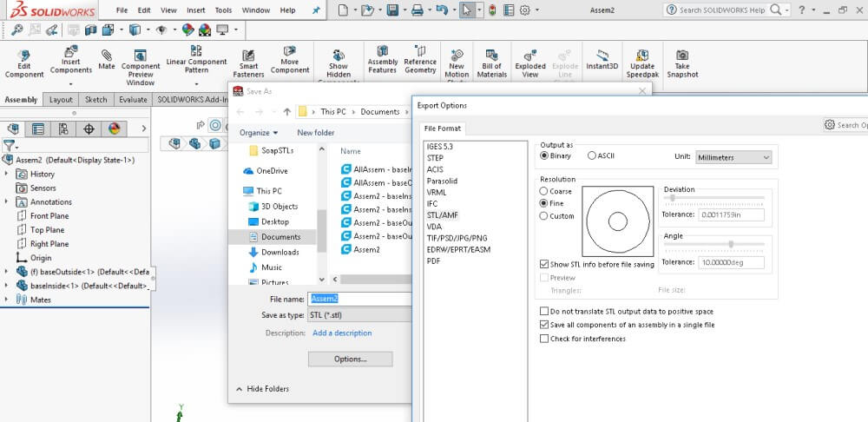The width and height of the screenshot is (868, 422).
Task: Click the Edit Component tool
Action: point(23,64)
